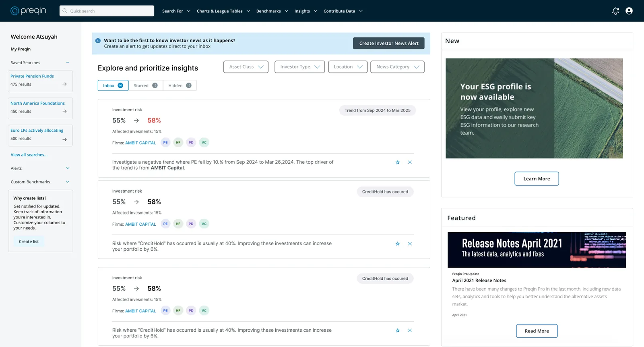Viewport: 644px width, 347px height.
Task: Collapse the Saved Searches section
Action: coord(68,62)
